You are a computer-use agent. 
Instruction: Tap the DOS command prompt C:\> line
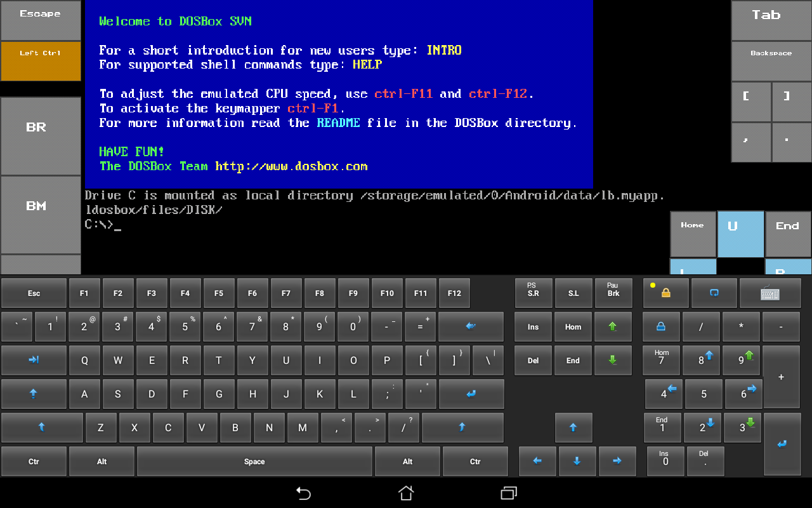(x=103, y=224)
